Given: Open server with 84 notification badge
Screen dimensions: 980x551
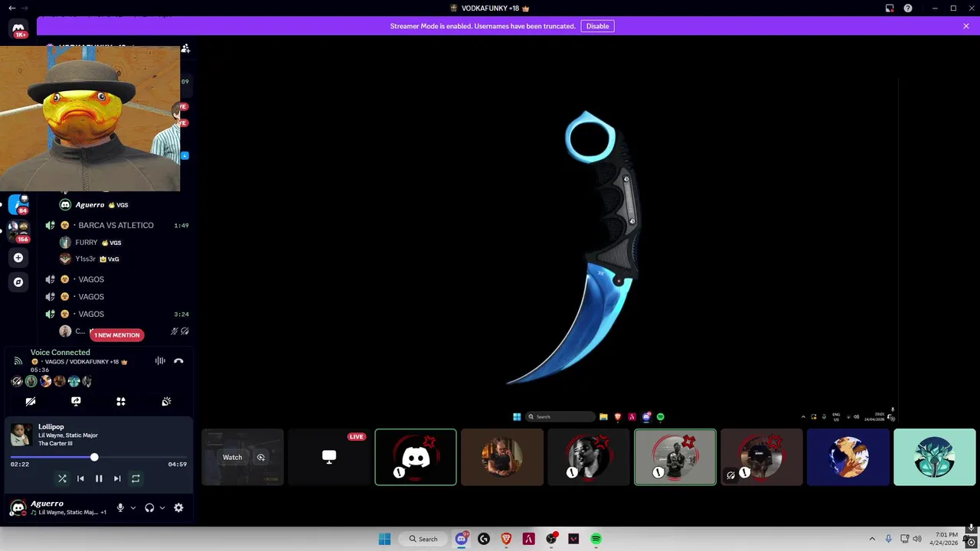Looking at the screenshot, I should pos(18,204).
